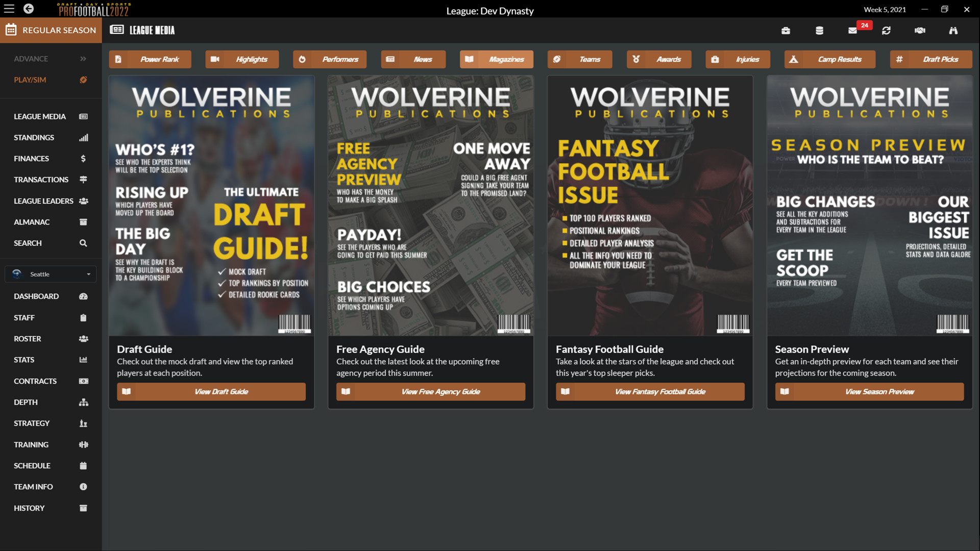The image size is (980, 551).
Task: Click the binoculars scouting icon
Action: (953, 31)
